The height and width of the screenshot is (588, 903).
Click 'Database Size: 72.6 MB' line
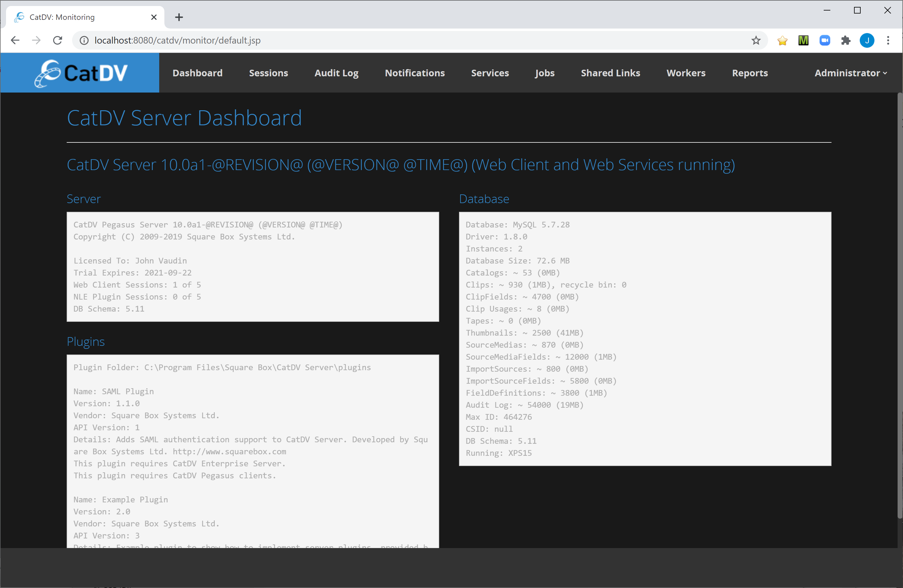518,261
